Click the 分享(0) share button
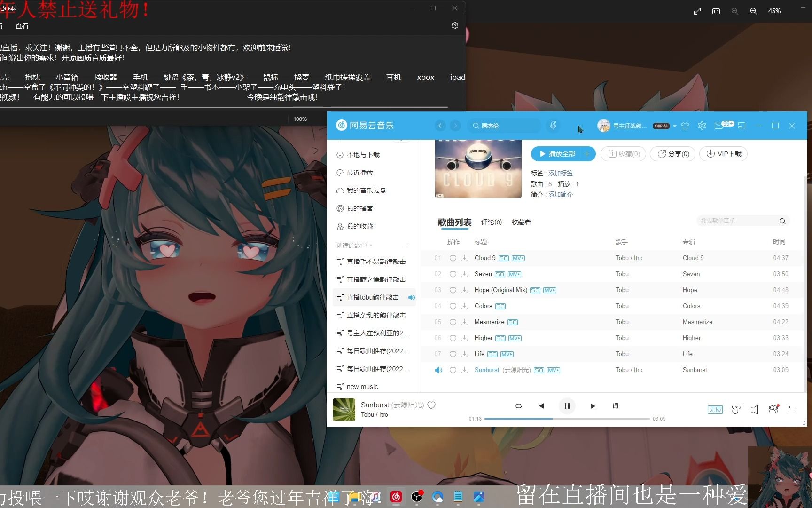The width and height of the screenshot is (812, 508). [672, 154]
